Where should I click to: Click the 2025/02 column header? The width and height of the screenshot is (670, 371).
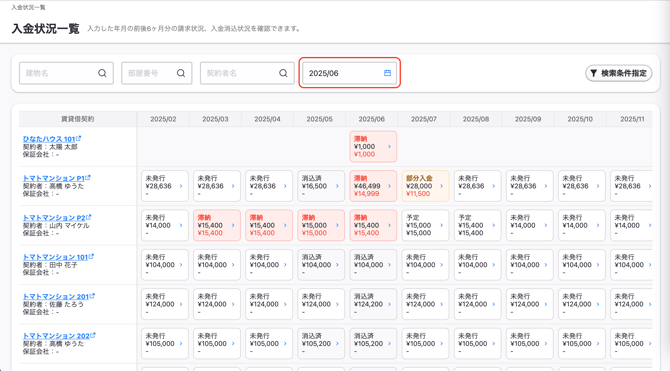pyautogui.click(x=163, y=119)
